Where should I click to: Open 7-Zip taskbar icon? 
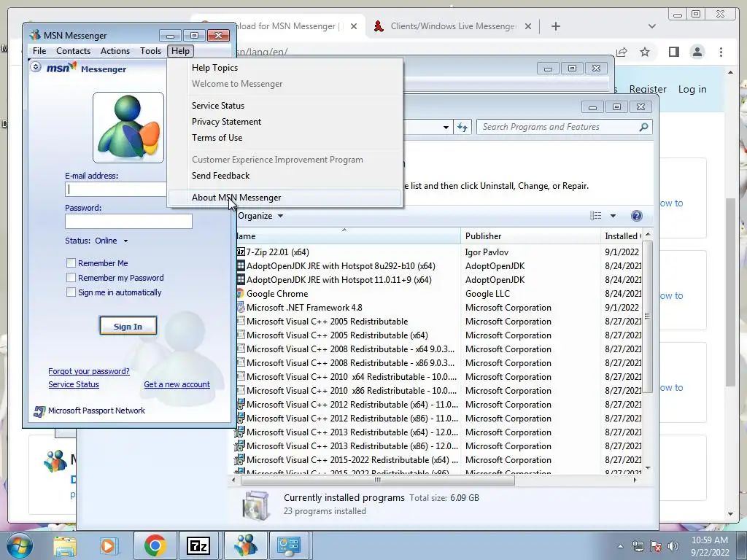pyautogui.click(x=198, y=545)
